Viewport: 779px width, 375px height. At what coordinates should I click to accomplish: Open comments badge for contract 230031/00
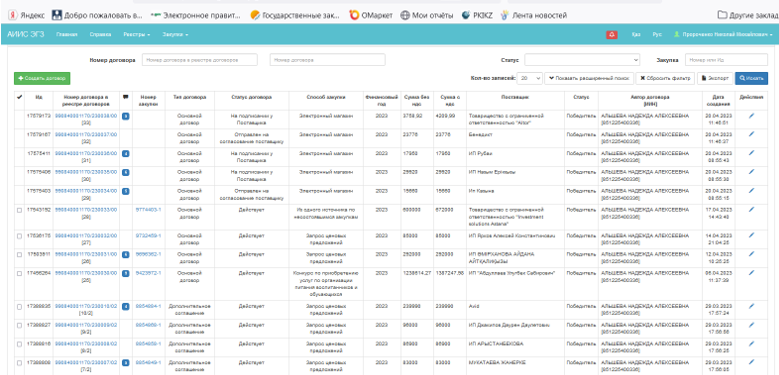(126, 255)
